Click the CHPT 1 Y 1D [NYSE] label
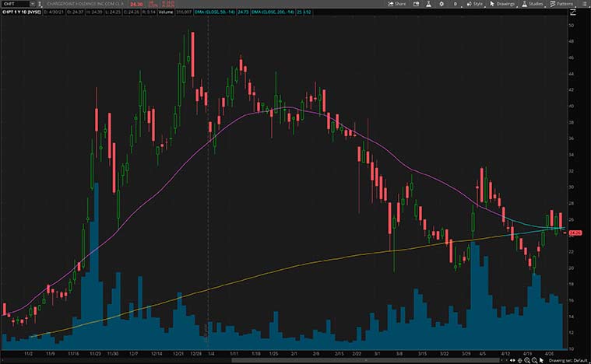 (x=22, y=12)
